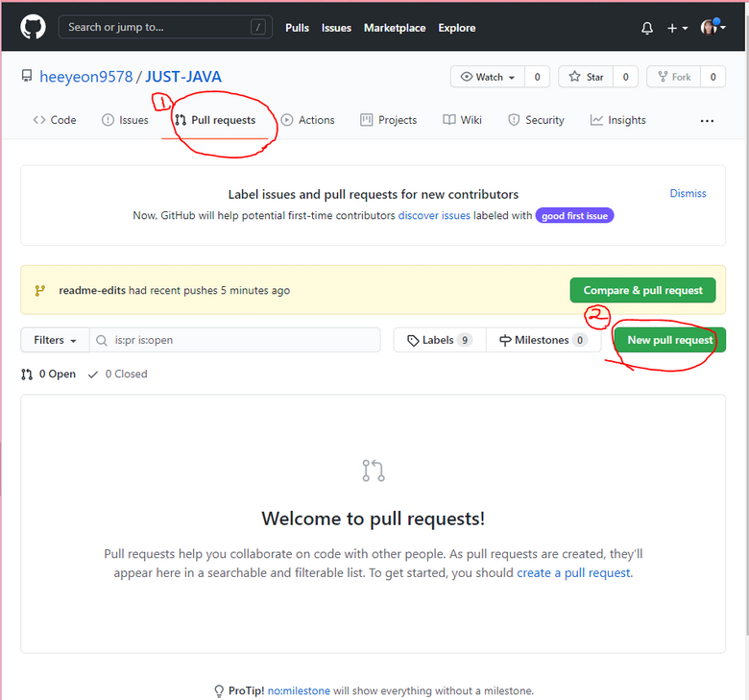Open the plus create-new menu

(x=677, y=28)
